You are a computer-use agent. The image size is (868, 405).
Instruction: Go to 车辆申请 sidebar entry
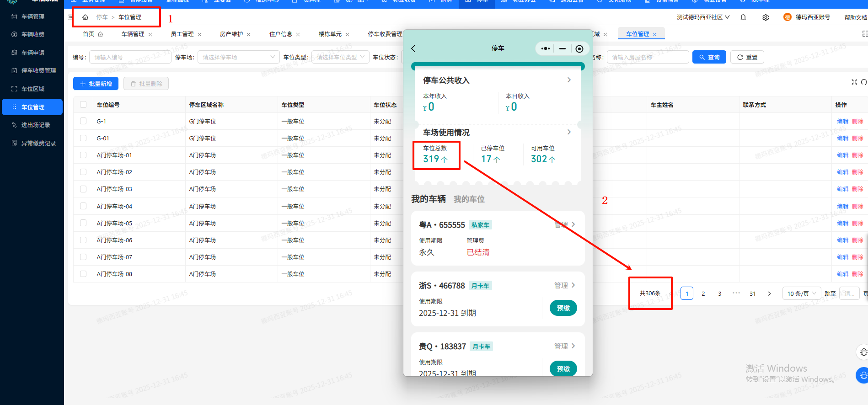[x=32, y=53]
